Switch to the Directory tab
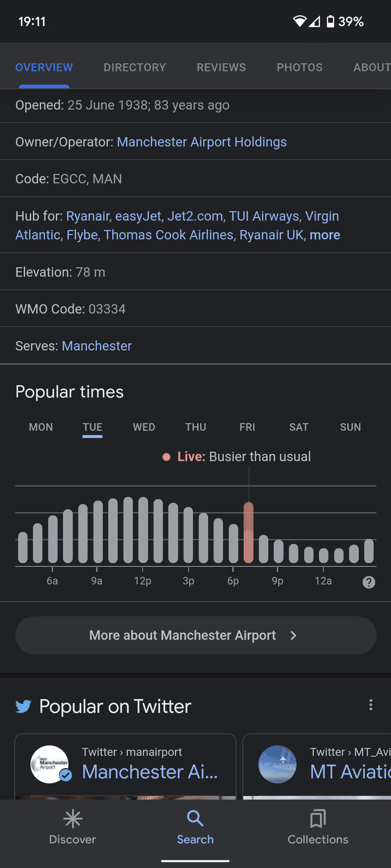The width and height of the screenshot is (391, 868). point(135,67)
